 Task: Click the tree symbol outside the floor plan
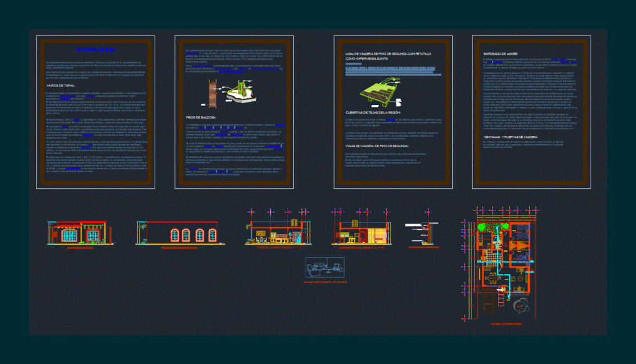520,305
